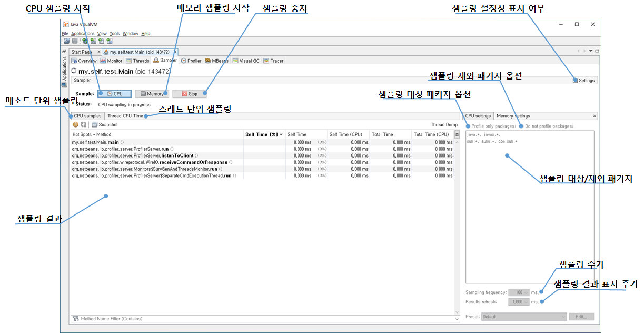Open the Tools menu

coord(114,33)
